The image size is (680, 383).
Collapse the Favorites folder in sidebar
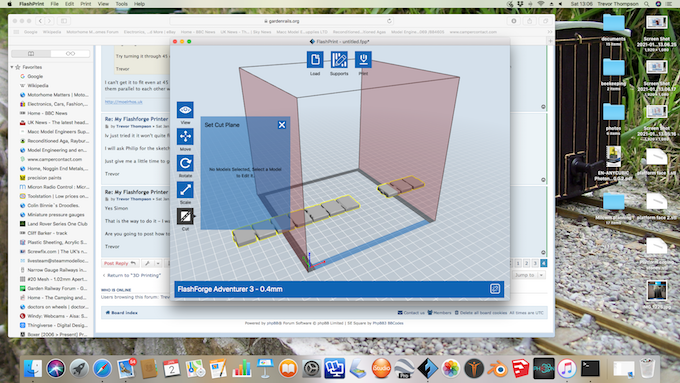coord(12,67)
